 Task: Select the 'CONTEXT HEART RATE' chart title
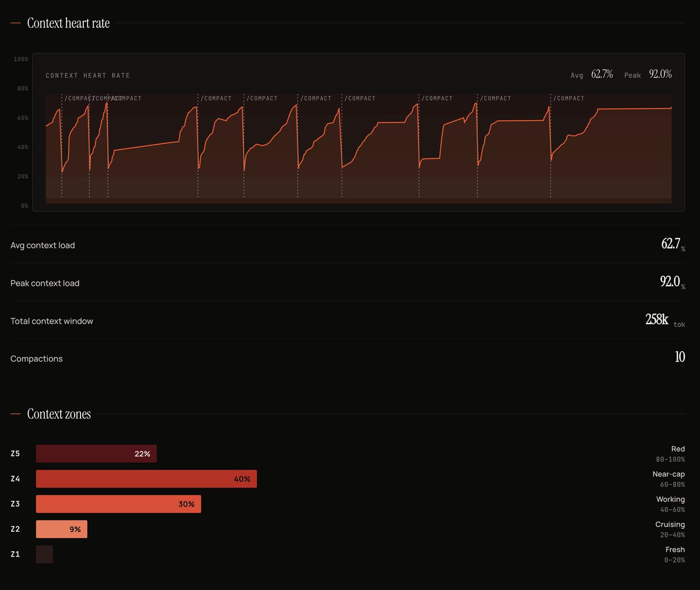[87, 76]
